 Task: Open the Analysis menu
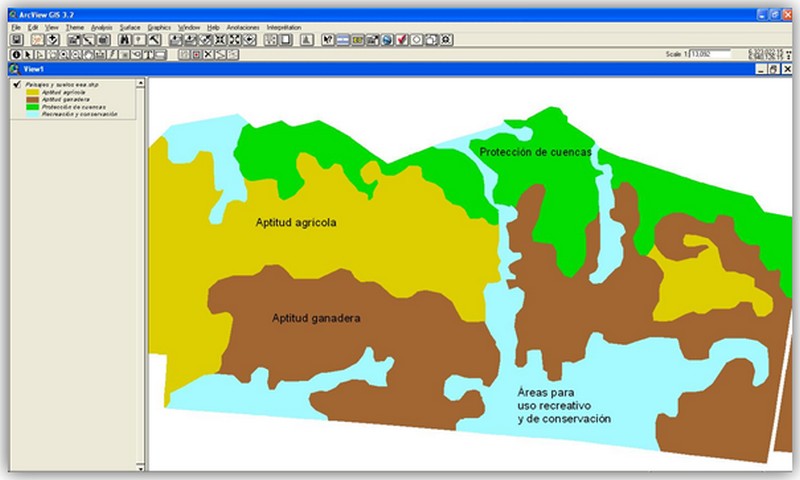[101, 26]
